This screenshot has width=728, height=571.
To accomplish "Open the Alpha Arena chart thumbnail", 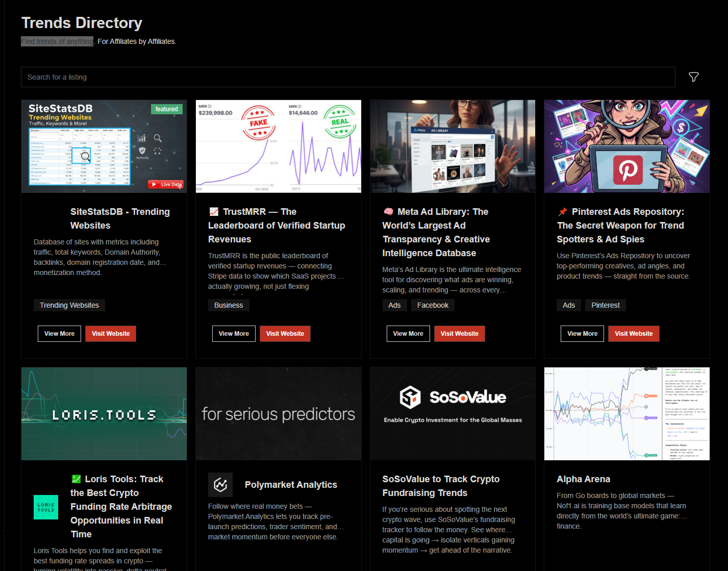I will (x=627, y=414).
